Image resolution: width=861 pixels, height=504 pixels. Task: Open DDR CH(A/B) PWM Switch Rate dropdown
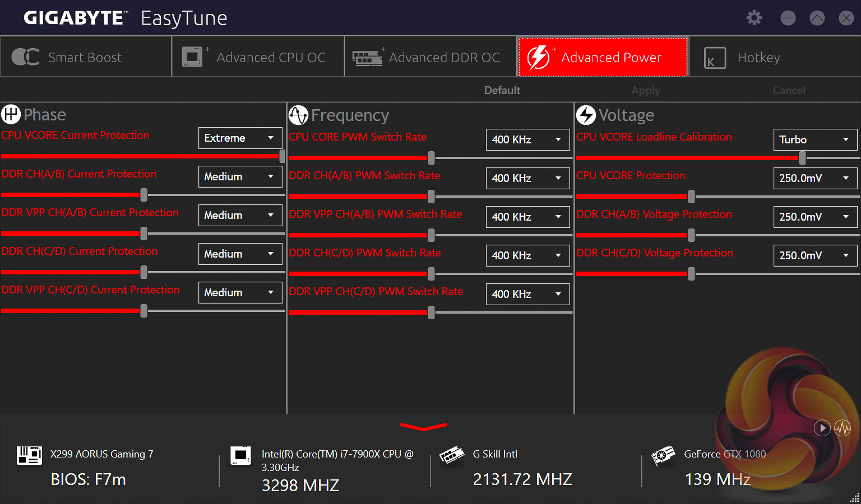coord(527,178)
